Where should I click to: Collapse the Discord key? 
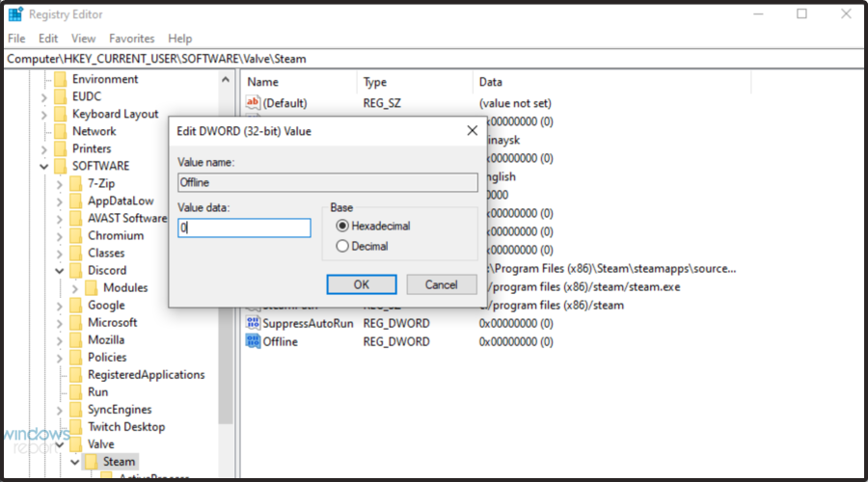point(59,271)
